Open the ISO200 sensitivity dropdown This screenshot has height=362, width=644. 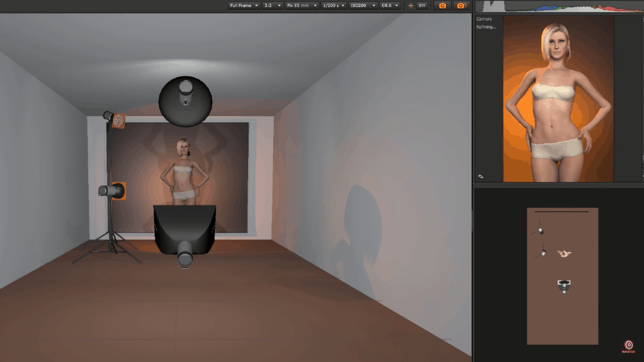coord(363,6)
